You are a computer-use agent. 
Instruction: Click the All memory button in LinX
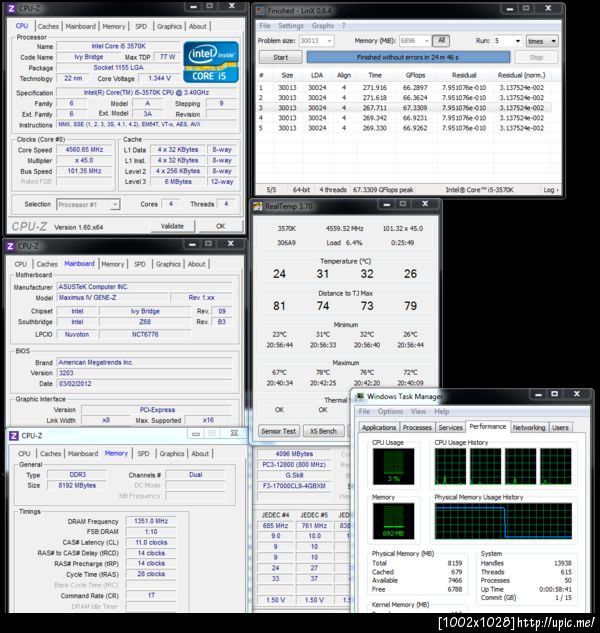(x=441, y=40)
